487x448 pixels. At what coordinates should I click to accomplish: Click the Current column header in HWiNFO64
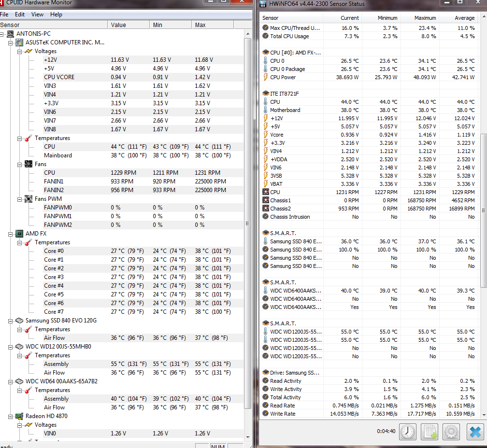click(x=343, y=18)
